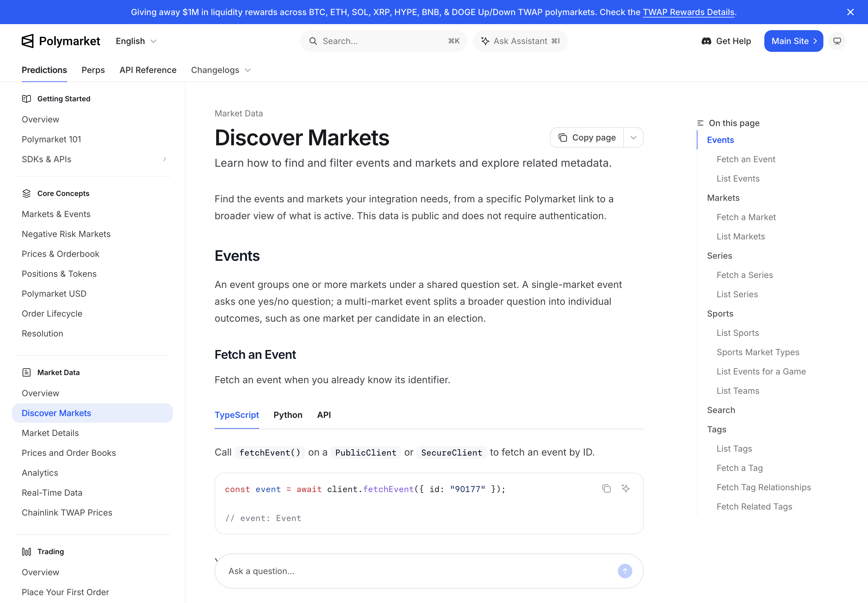Image resolution: width=868 pixels, height=603 pixels.
Task: Open Polymarket 101 in sidebar
Action: coord(51,139)
